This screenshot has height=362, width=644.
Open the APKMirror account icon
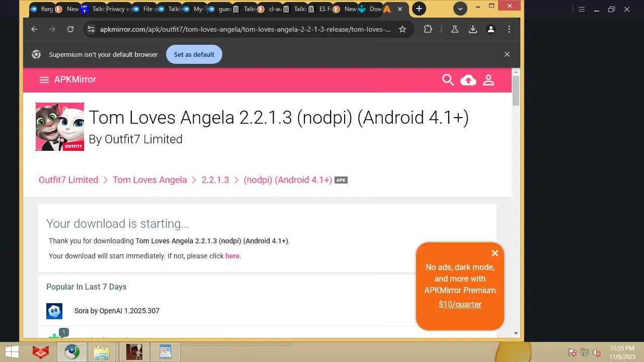(x=489, y=80)
